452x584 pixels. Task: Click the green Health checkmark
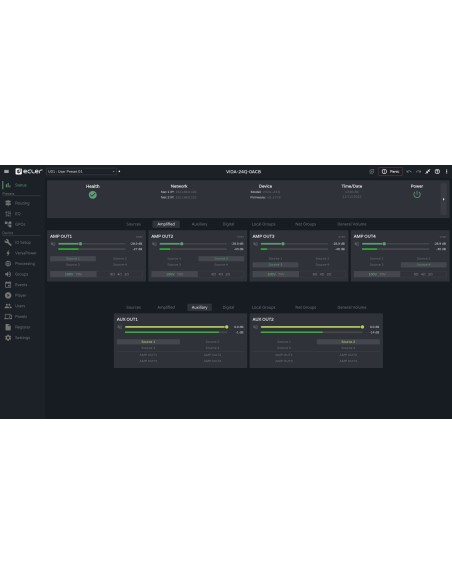click(93, 195)
